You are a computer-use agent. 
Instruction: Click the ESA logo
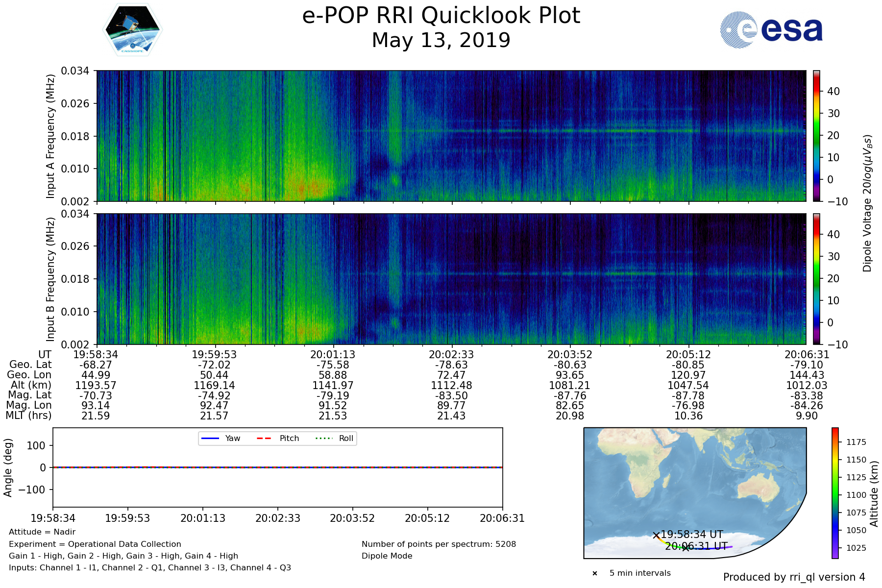click(x=771, y=30)
